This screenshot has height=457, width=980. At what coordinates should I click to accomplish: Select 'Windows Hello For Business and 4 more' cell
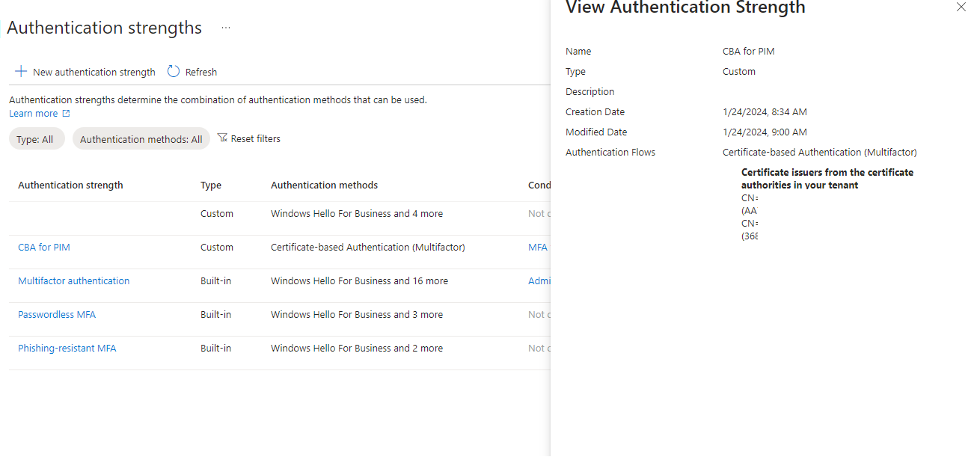(357, 214)
